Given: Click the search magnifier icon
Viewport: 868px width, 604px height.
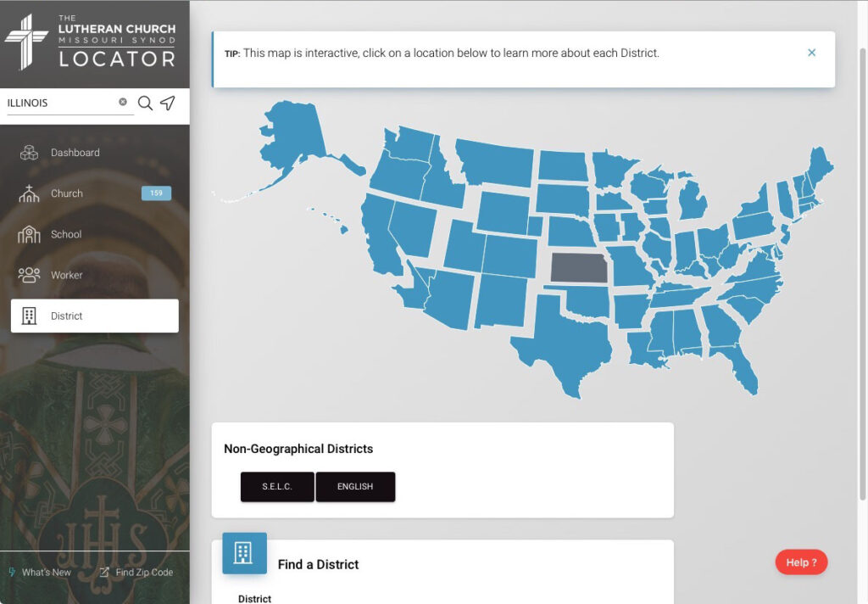Looking at the screenshot, I should pos(144,103).
